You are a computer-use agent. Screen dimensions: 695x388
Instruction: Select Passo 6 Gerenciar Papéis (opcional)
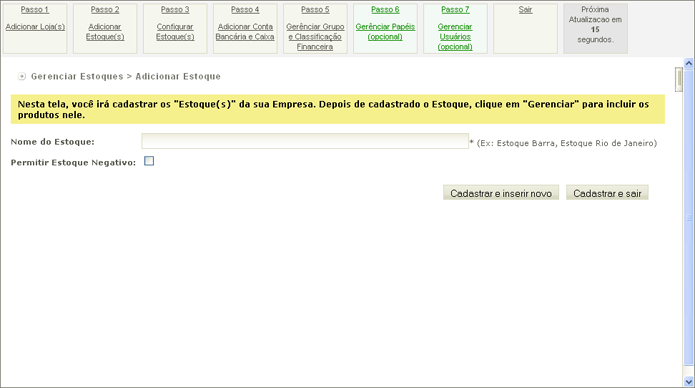(x=385, y=29)
